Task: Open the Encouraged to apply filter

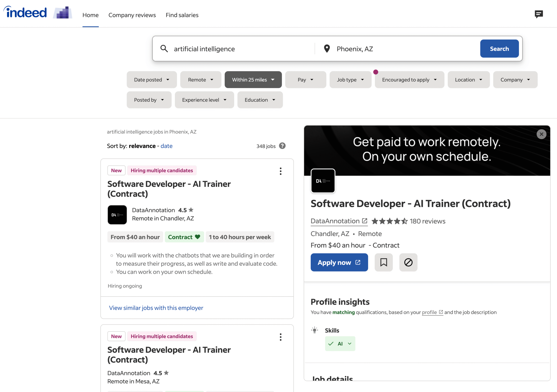Action: pos(409,80)
